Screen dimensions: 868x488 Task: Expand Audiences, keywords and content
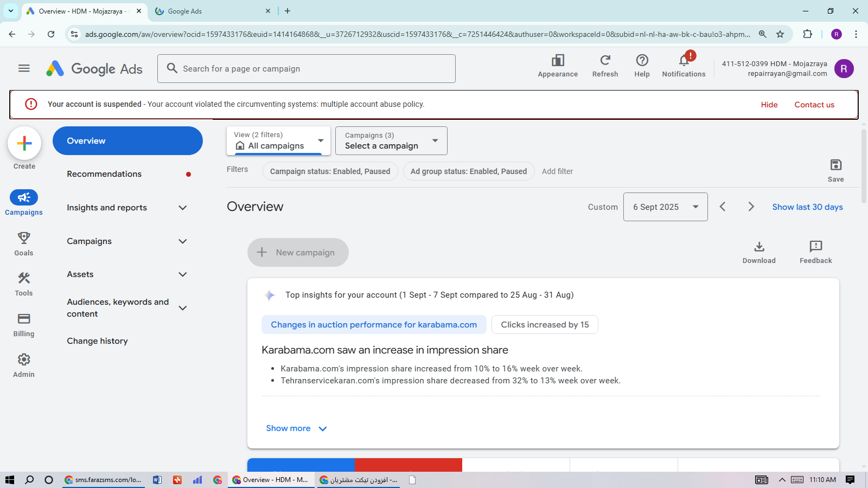183,308
